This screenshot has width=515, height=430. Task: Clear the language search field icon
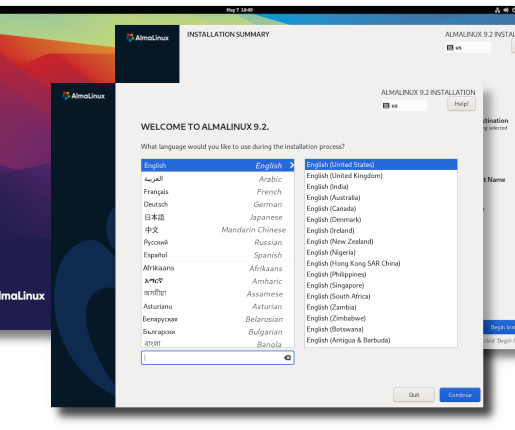pyautogui.click(x=287, y=358)
